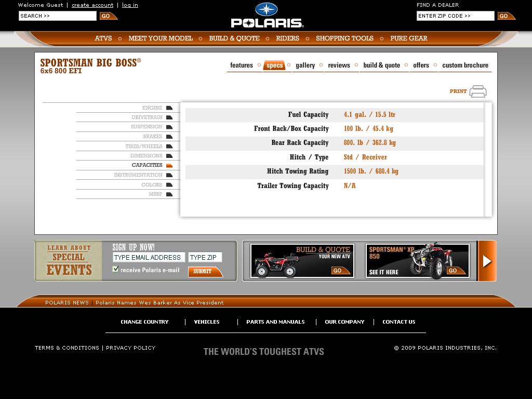
Task: Click the TYPE EMAIL ADDRESS field
Action: click(149, 257)
